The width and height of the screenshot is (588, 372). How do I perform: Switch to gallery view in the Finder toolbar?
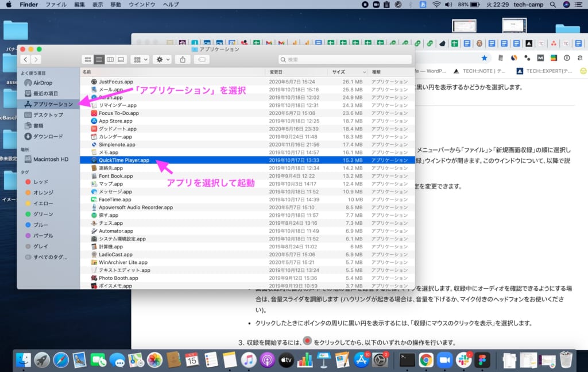[x=120, y=59]
